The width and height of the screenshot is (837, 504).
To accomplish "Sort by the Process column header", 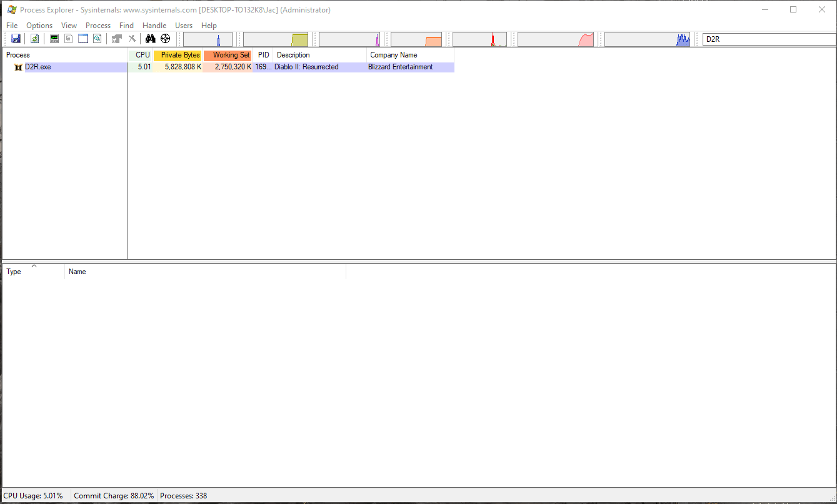I will tap(65, 55).
